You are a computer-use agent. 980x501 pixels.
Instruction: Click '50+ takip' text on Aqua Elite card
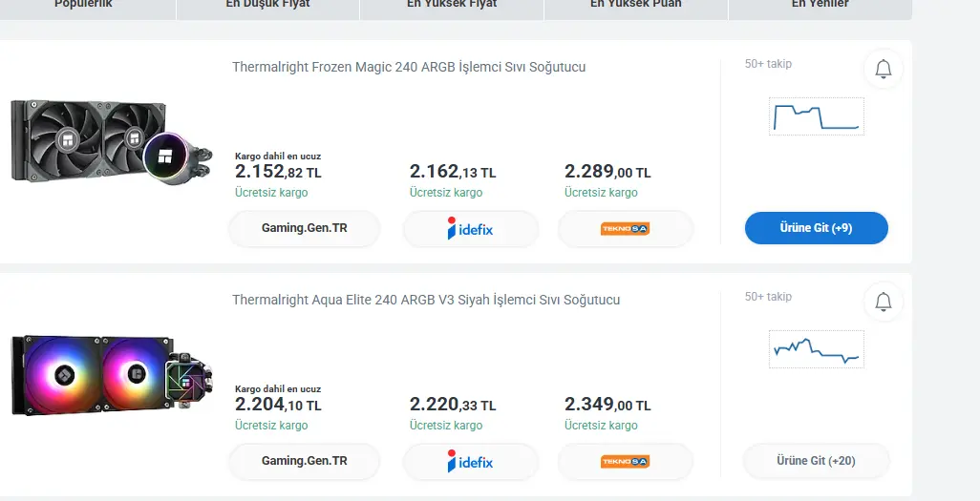(768, 297)
